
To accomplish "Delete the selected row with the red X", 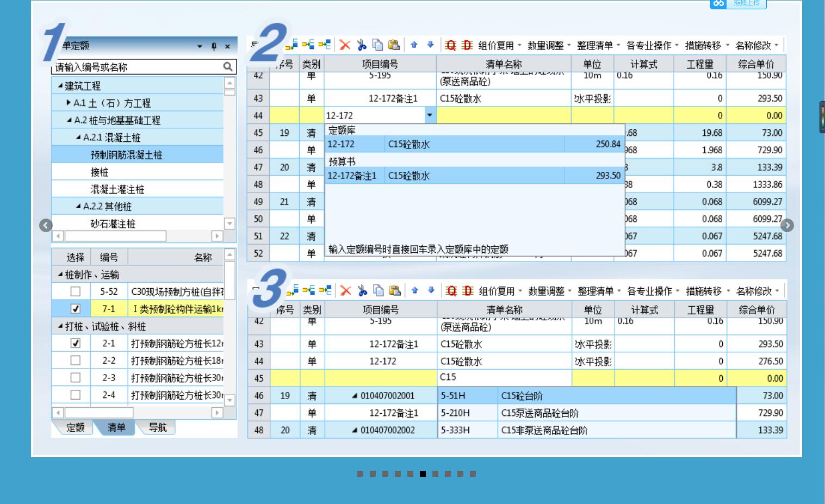I will 345,45.
